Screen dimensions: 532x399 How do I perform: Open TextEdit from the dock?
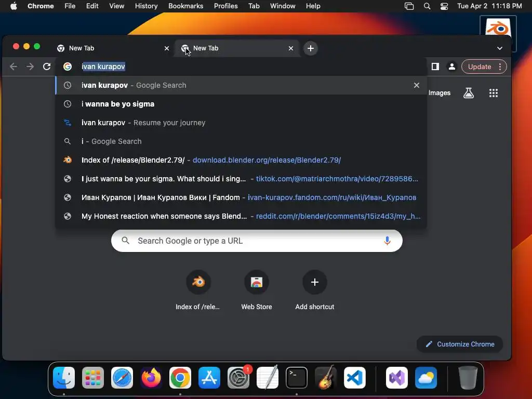(x=268, y=378)
